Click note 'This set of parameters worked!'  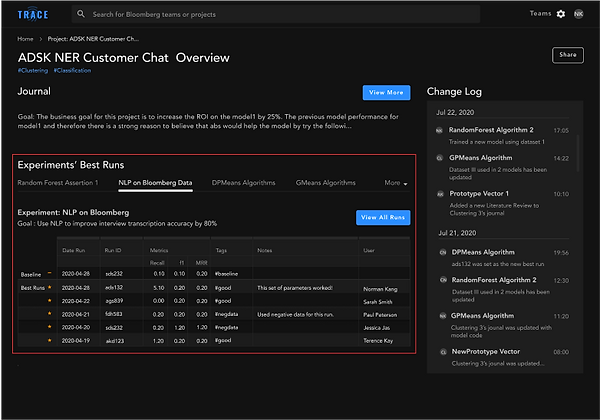coord(295,288)
